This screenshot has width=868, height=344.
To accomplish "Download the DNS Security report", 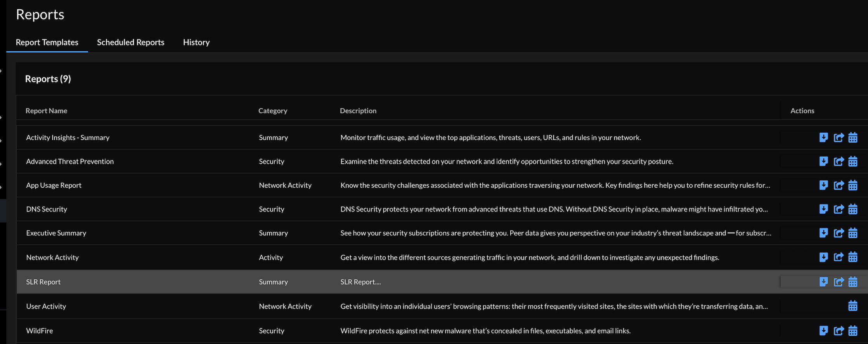I will 823,209.
